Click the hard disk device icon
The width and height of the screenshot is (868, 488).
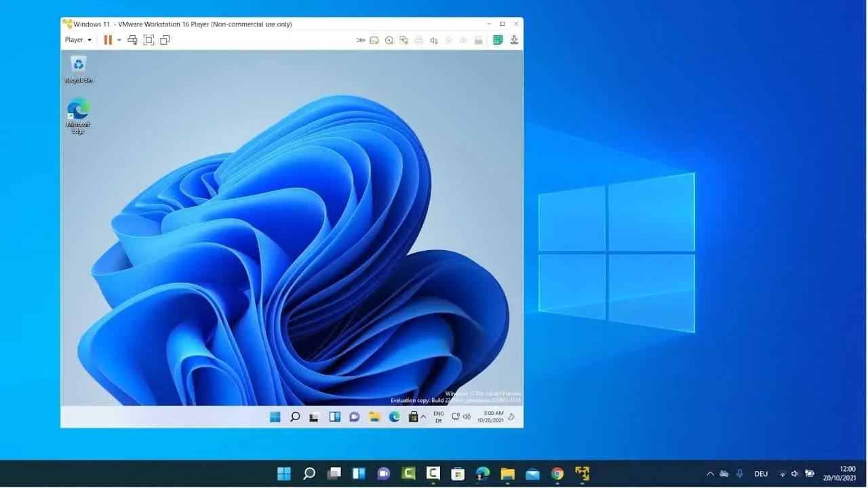click(x=374, y=40)
